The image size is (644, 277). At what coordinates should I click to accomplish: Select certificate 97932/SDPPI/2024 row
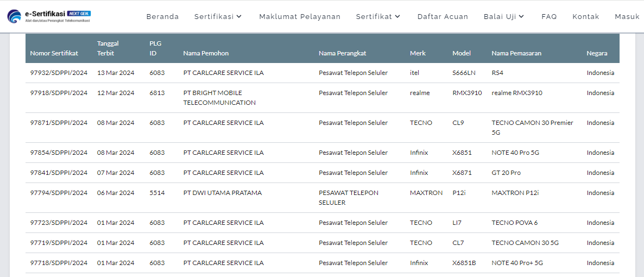(x=323, y=73)
